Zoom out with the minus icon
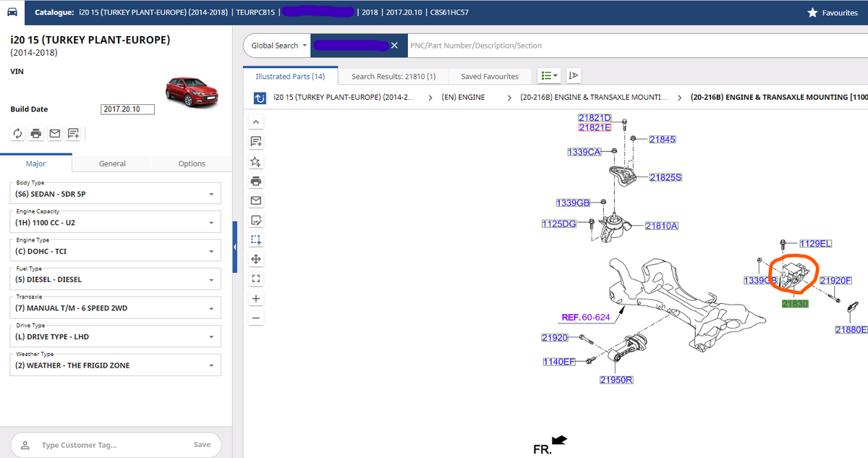This screenshot has width=868, height=458. tap(255, 318)
